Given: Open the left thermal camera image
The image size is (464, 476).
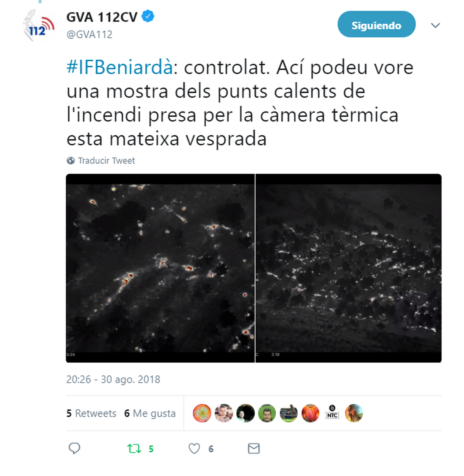Looking at the screenshot, I should click(160, 268).
